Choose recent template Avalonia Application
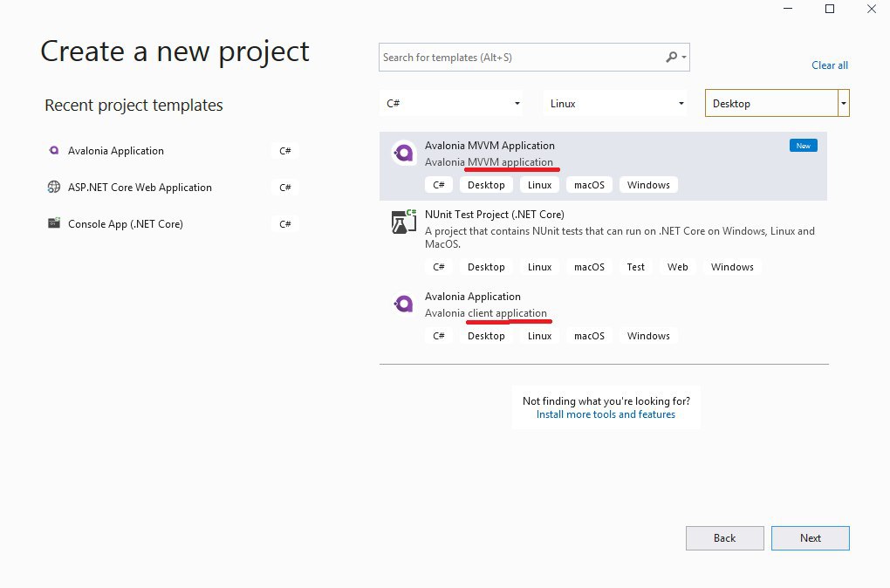The image size is (890, 588). 116,150
